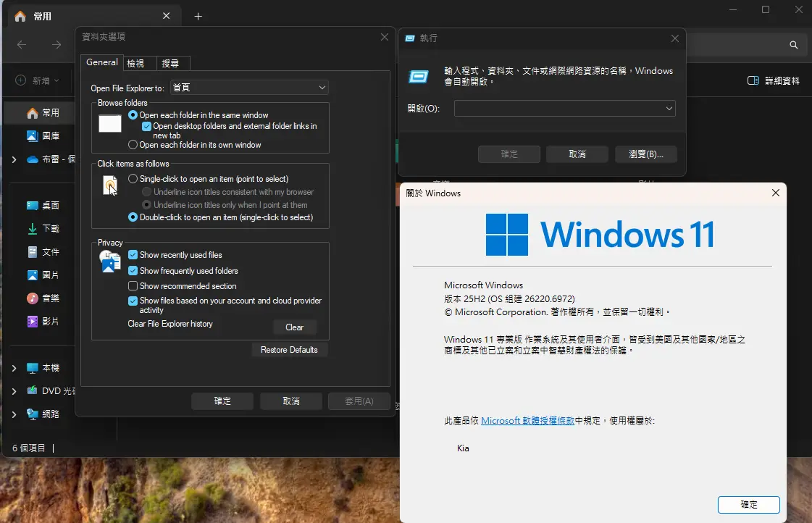
Task: Click the Home icon in File Explorer tab
Action: [20, 17]
